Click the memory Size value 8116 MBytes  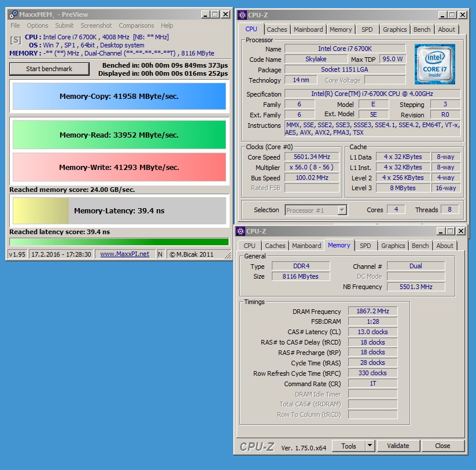[x=301, y=276]
